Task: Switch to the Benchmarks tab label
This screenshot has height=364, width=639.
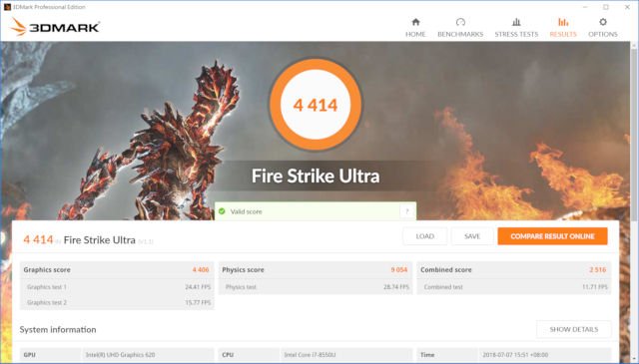Action: click(x=460, y=34)
